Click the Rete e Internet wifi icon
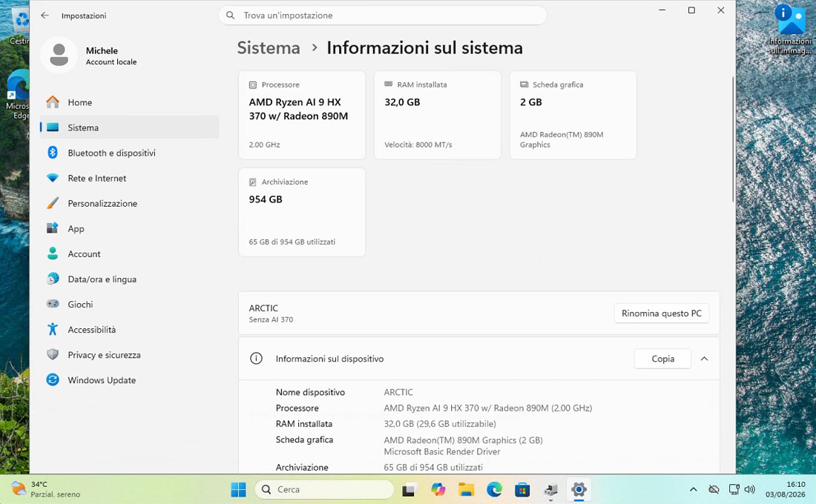The height and width of the screenshot is (504, 816). tap(53, 178)
